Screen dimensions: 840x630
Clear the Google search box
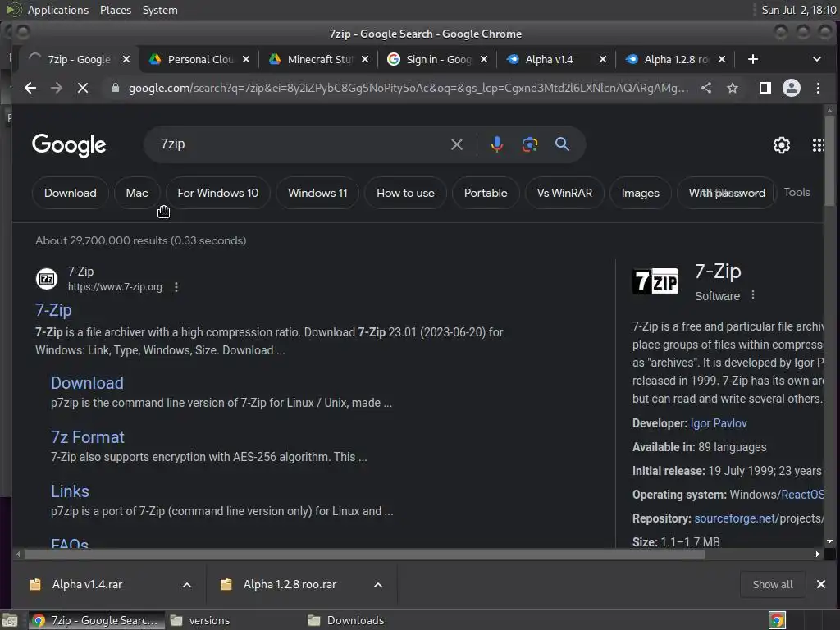pos(456,144)
